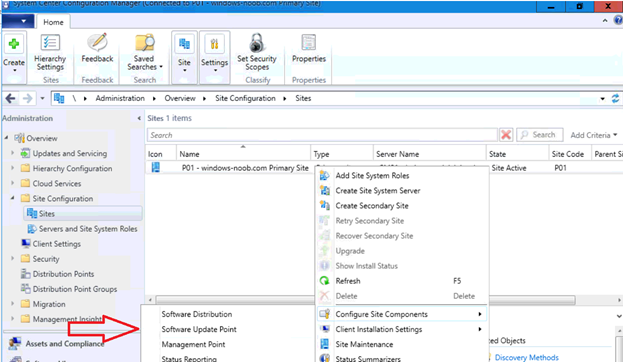
Task: Open the Assets and Compliance workspace
Action: point(65,344)
